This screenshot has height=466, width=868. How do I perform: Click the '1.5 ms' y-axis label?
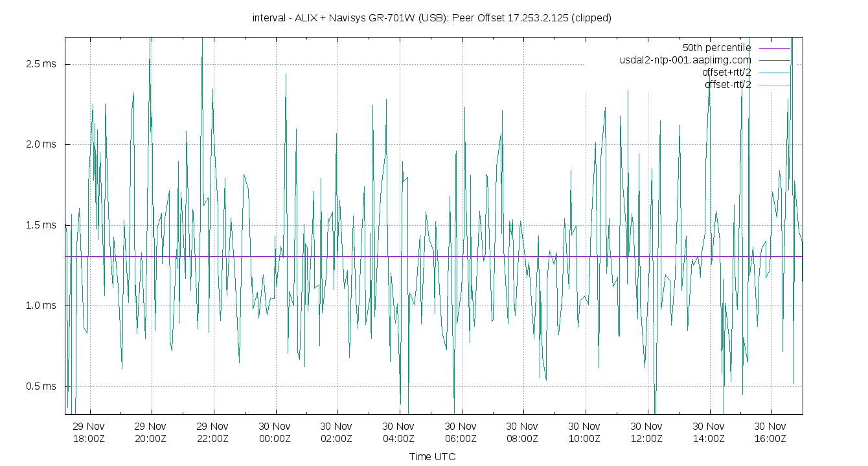click(x=41, y=225)
